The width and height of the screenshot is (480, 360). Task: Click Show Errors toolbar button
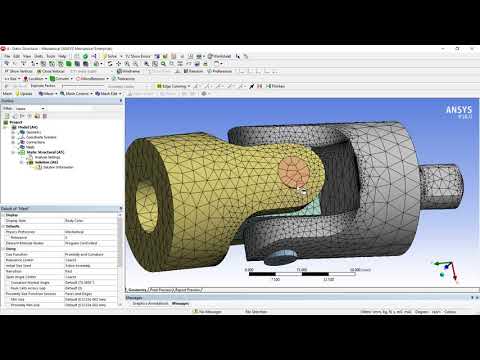tap(138, 56)
